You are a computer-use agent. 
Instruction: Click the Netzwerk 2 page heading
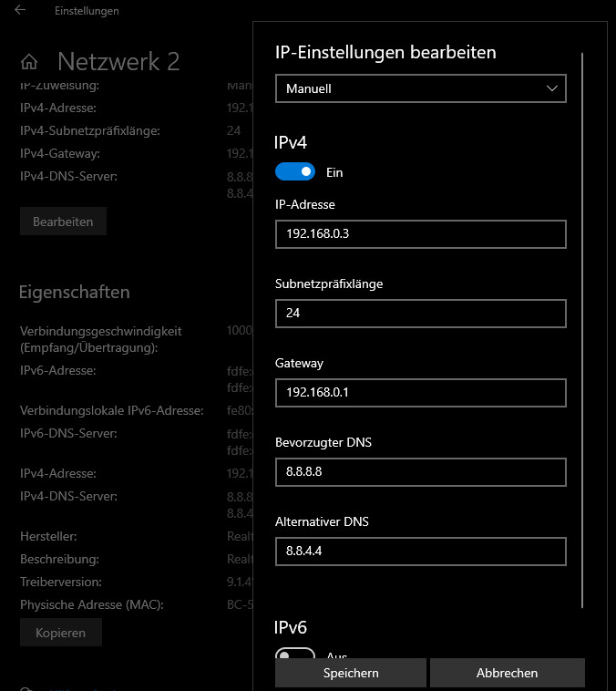[x=118, y=62]
